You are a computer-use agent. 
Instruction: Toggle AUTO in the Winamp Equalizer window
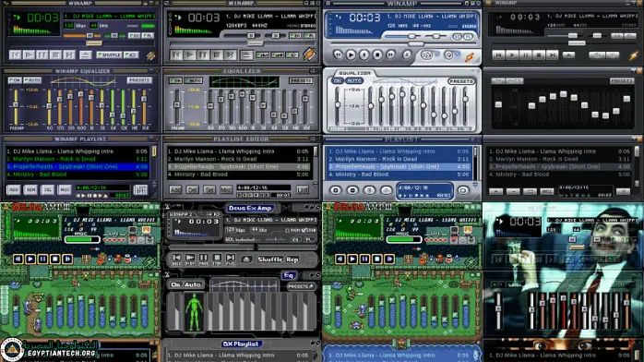pyautogui.click(x=32, y=80)
